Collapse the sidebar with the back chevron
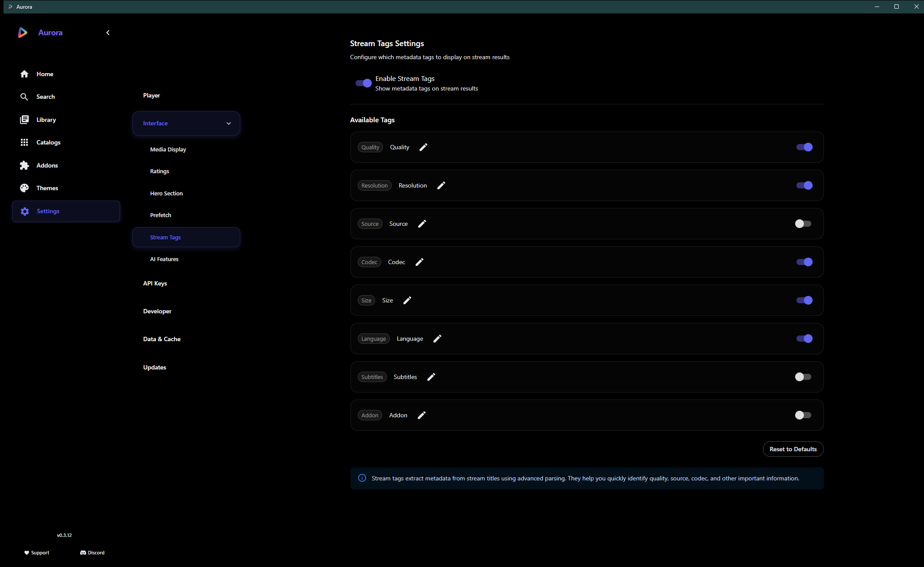Image resolution: width=924 pixels, height=567 pixels. point(108,33)
